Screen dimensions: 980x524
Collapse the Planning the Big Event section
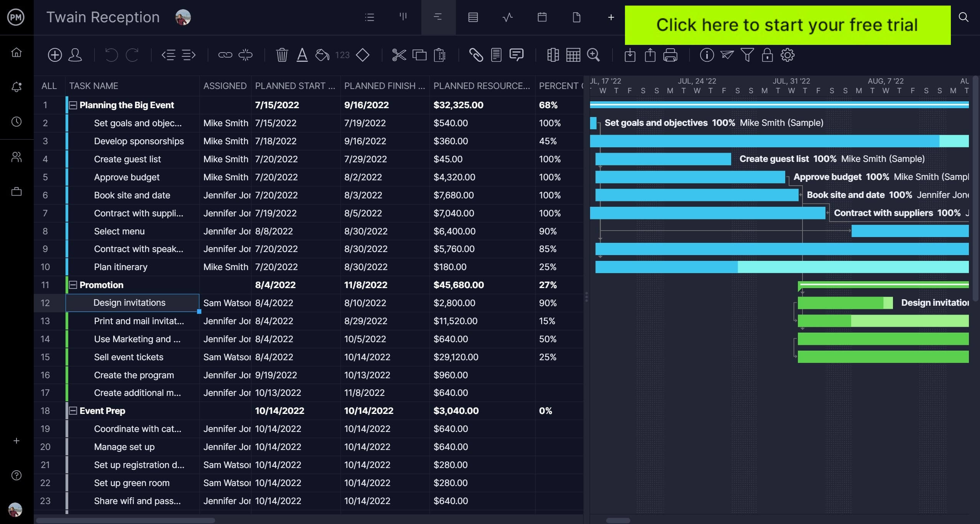click(x=72, y=104)
